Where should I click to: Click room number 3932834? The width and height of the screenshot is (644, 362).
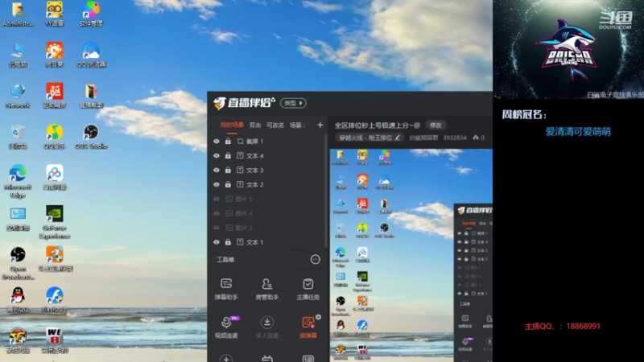point(455,138)
